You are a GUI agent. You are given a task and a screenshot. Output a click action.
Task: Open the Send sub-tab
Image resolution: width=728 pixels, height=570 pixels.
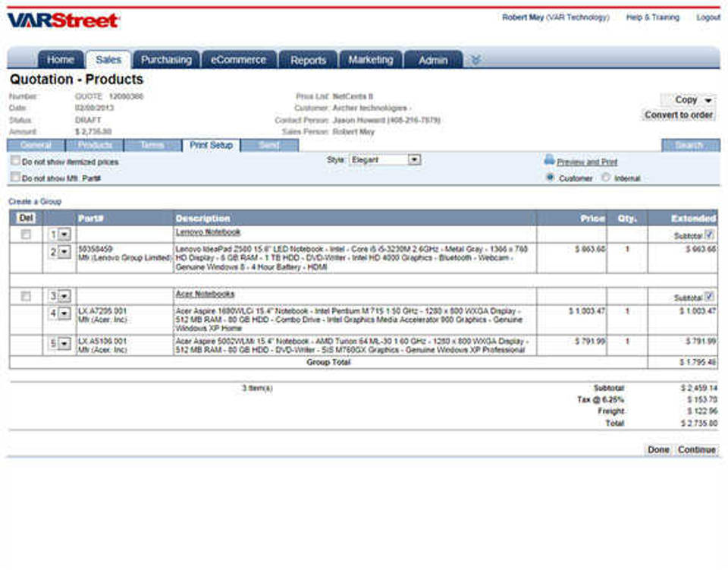pyautogui.click(x=269, y=146)
